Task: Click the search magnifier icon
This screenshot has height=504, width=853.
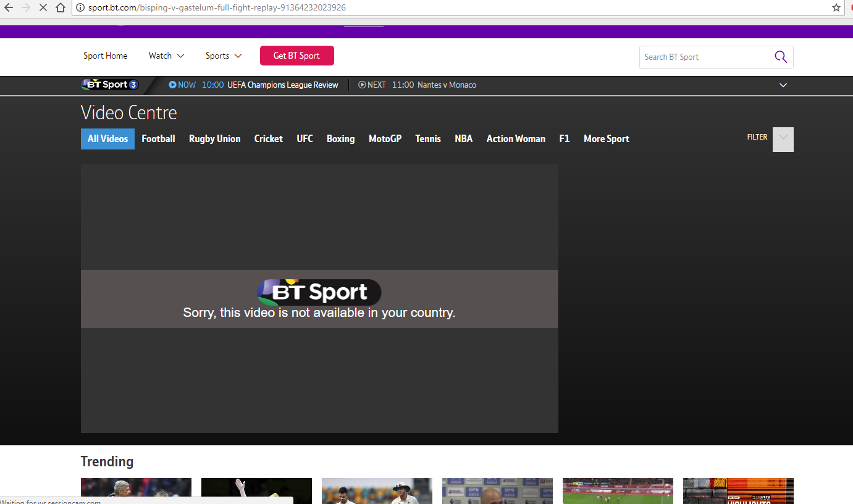Action: [x=781, y=57]
